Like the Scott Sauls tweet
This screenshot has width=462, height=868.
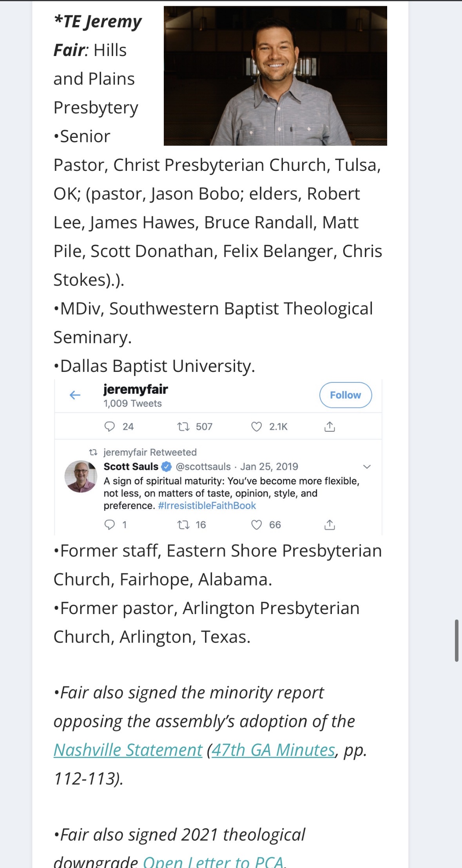pos(256,525)
